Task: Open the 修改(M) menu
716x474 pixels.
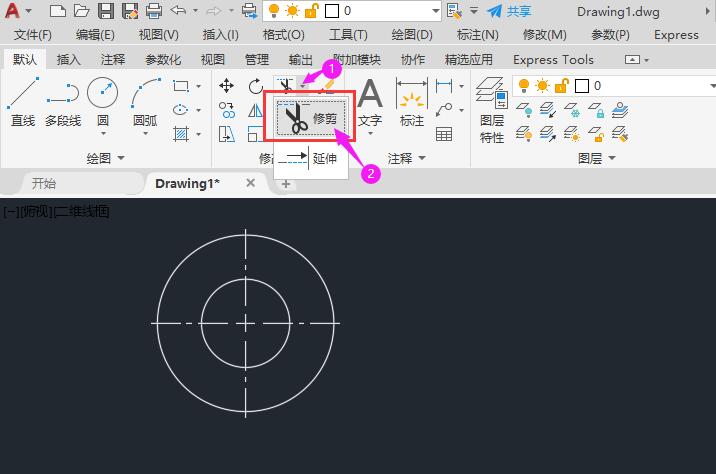Action: pyautogui.click(x=544, y=35)
